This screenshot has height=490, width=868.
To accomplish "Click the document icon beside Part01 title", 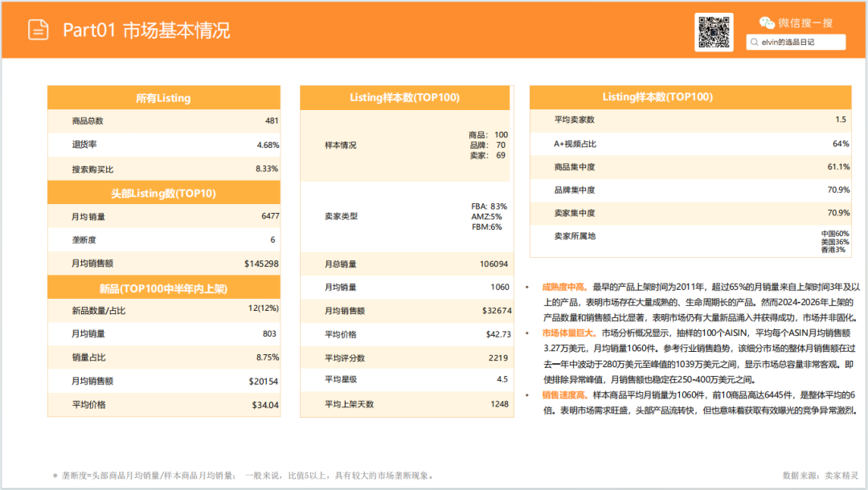I will 39,30.
